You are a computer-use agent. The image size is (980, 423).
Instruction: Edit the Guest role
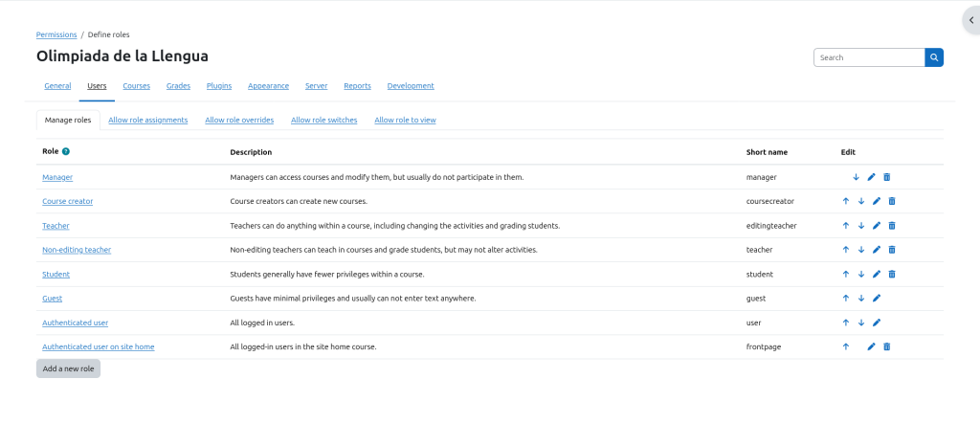876,299
